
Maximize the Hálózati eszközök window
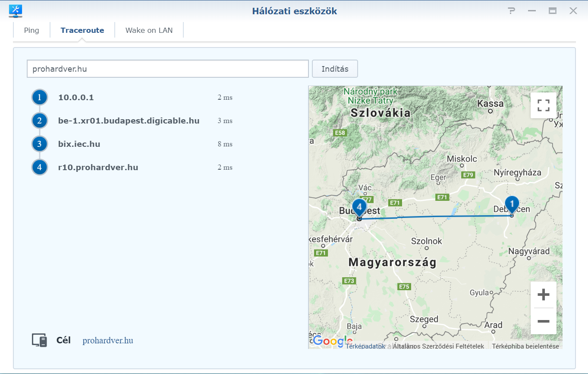click(553, 11)
